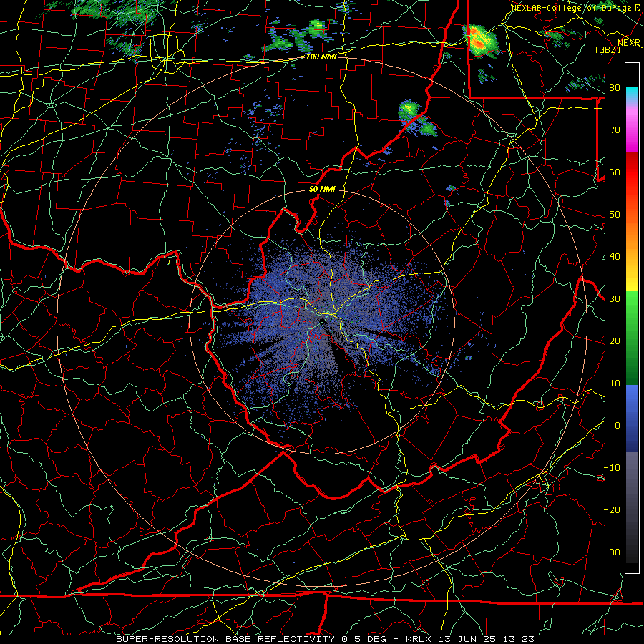
Task: Pick the blue band of the color scale
Action: click(632, 418)
